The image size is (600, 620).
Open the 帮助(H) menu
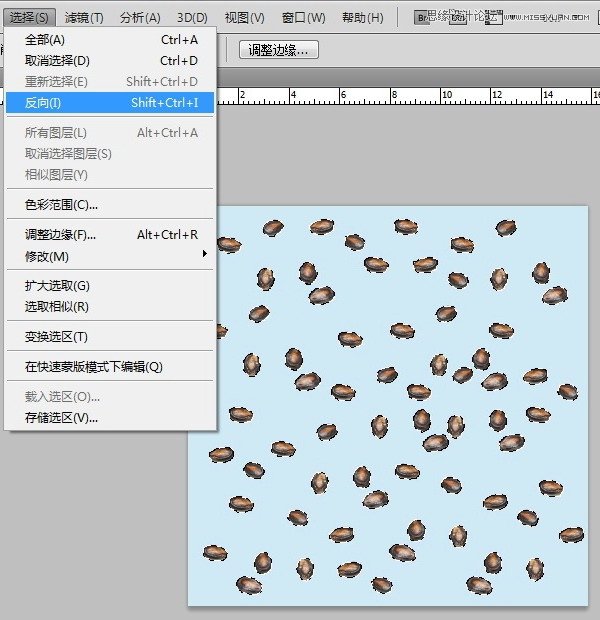[363, 18]
